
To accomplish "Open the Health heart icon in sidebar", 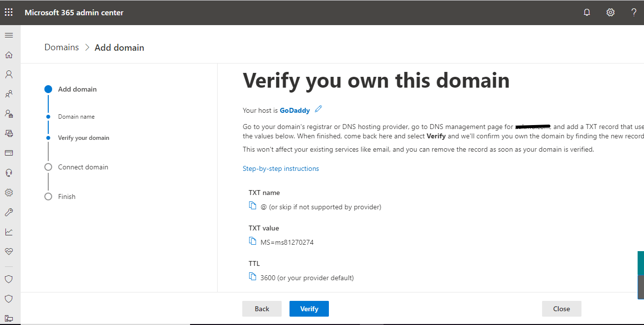I will (x=9, y=252).
